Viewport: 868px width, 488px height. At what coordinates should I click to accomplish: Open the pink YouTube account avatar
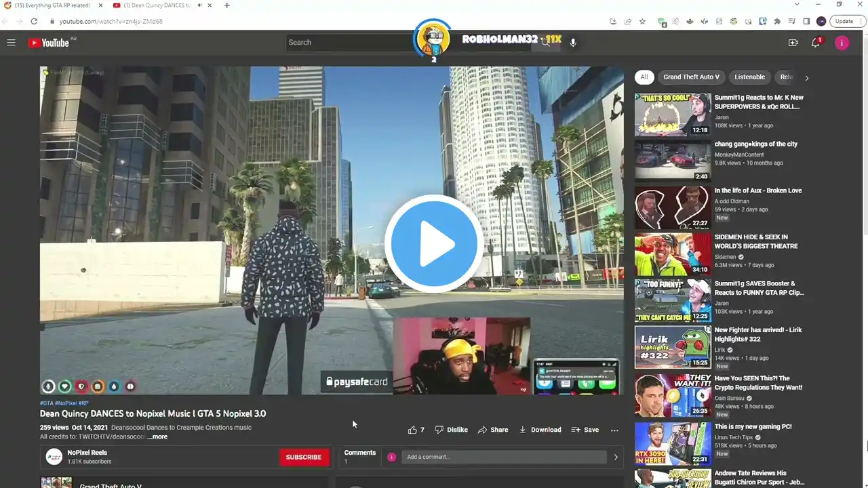coord(842,43)
